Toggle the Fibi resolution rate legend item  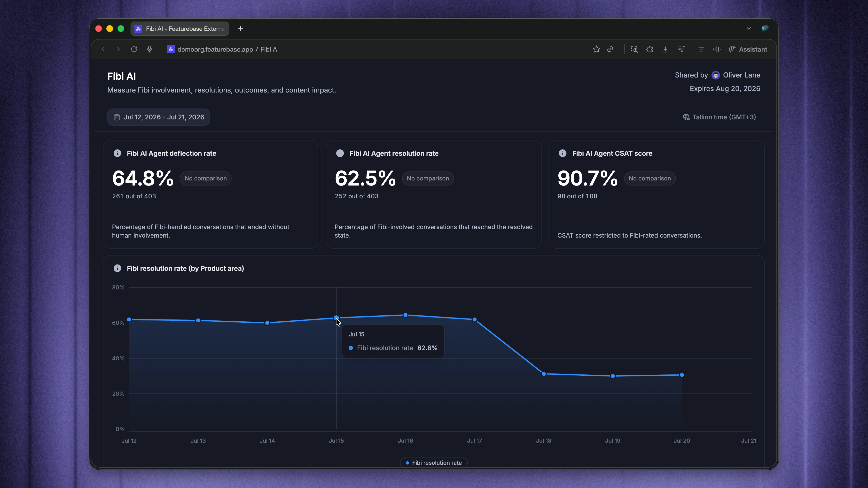433,463
